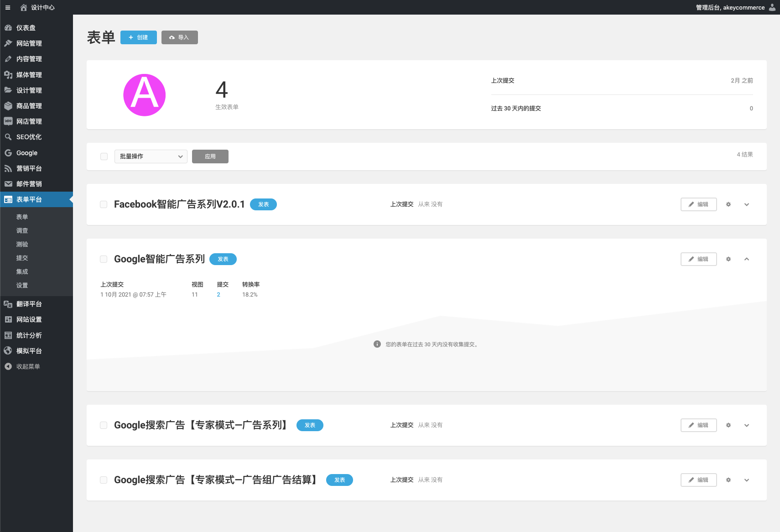Click the 邮件营销 envelope icon

pyautogui.click(x=8, y=184)
